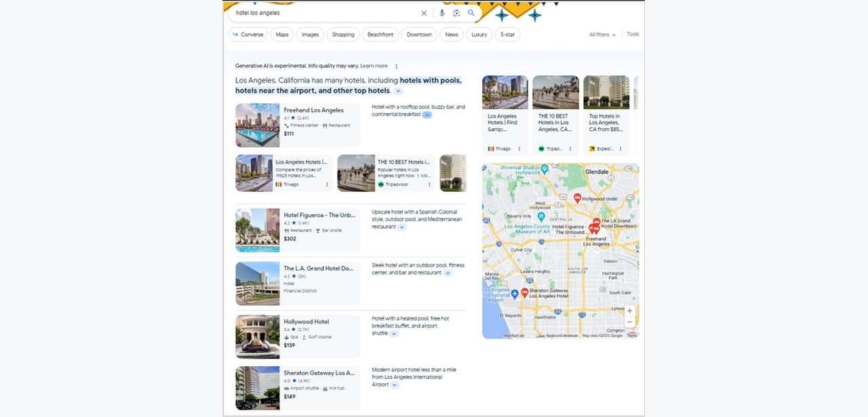Toggle the Beachfront filter chip
868x417 pixels.
point(380,35)
